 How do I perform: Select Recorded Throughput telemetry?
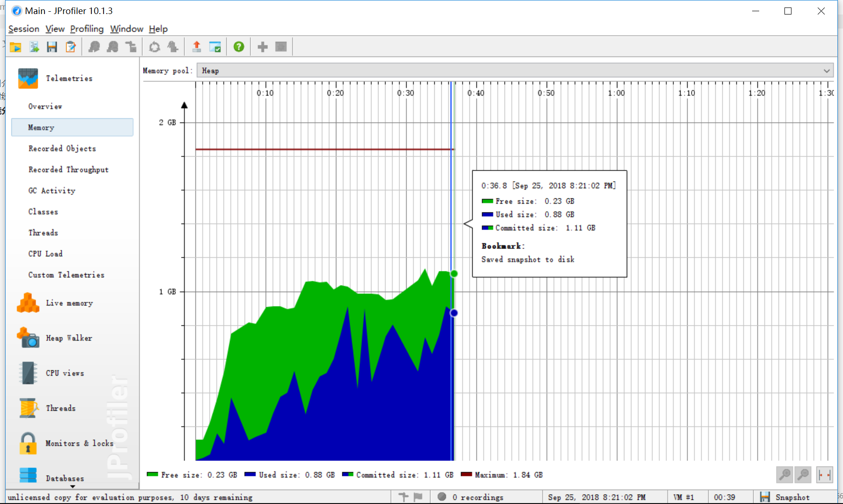(x=68, y=169)
